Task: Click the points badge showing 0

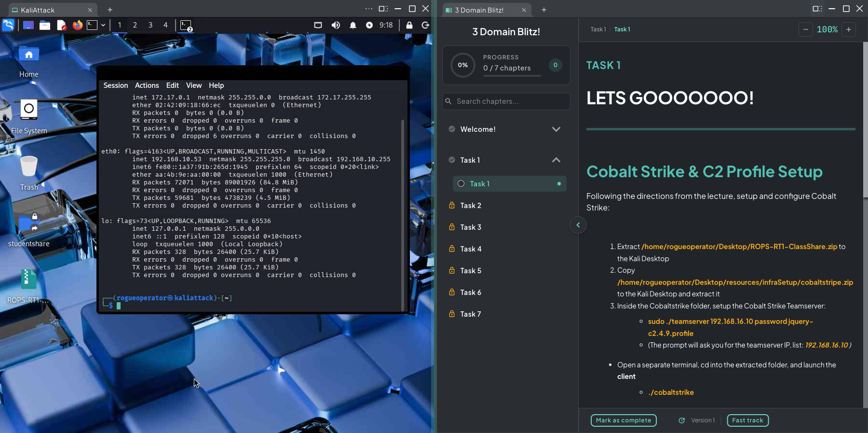Action: tap(556, 65)
